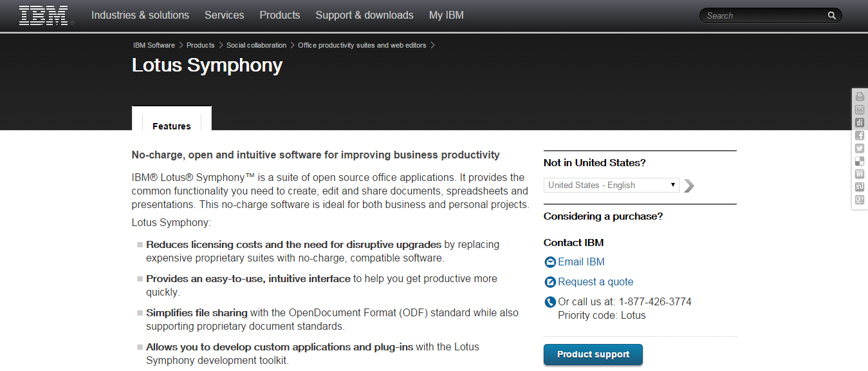Screen dimensions: 868x371
Task: Share the page on StumbleUpon
Action: (860, 187)
